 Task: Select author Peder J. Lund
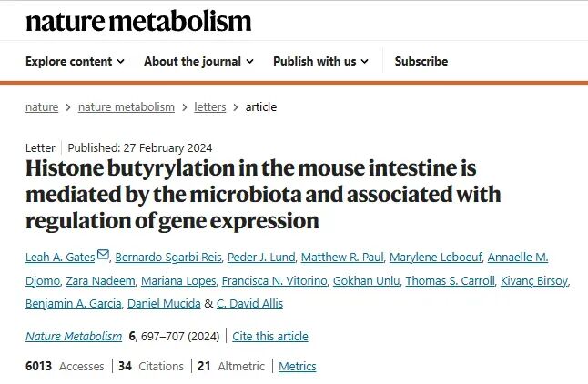click(261, 258)
